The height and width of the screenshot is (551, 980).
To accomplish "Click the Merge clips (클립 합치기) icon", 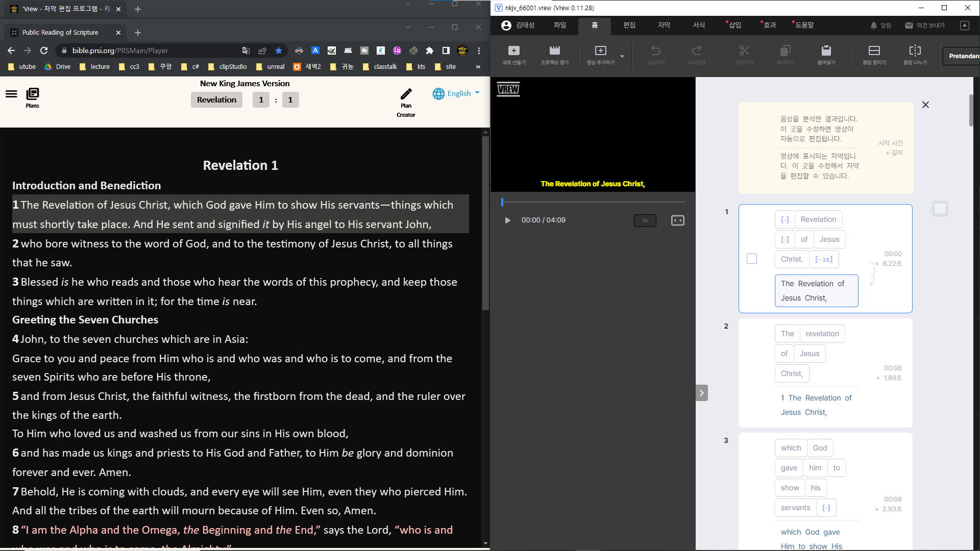I will [874, 51].
